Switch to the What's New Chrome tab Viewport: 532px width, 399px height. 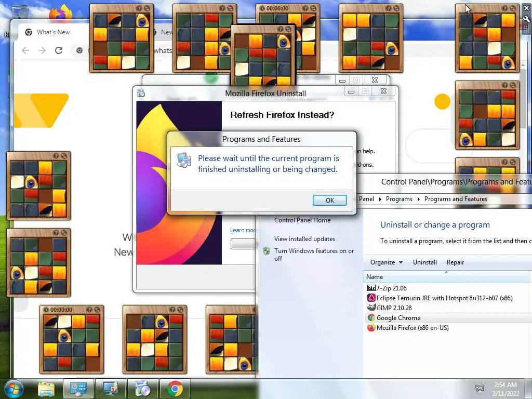point(53,32)
